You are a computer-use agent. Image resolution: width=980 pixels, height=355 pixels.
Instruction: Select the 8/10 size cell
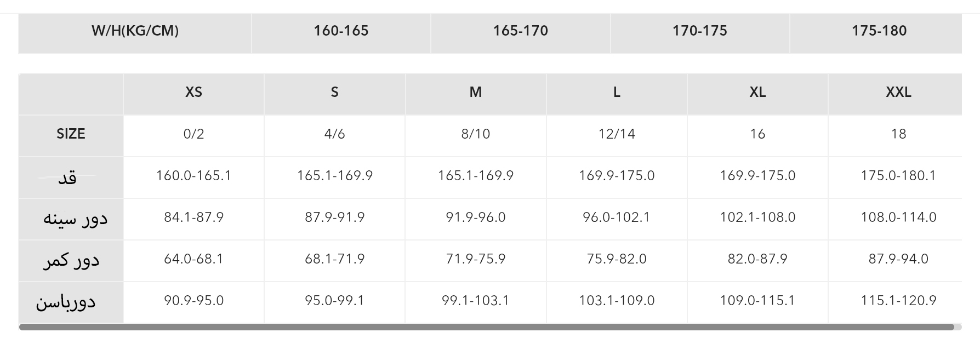475,134
